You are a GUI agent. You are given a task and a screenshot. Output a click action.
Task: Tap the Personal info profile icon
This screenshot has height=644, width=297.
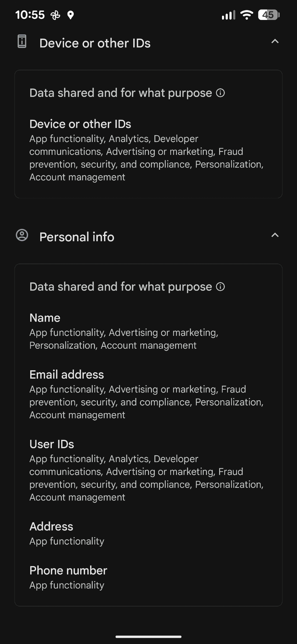(x=22, y=235)
